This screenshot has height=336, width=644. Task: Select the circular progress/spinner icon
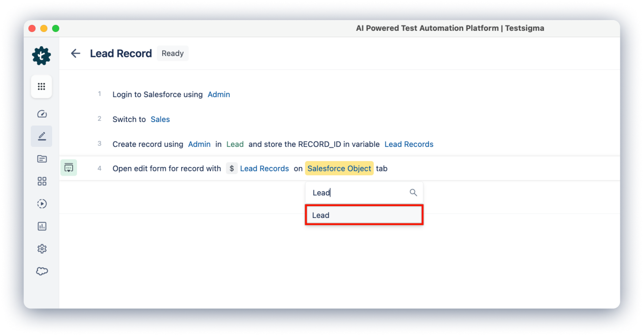pyautogui.click(x=42, y=204)
